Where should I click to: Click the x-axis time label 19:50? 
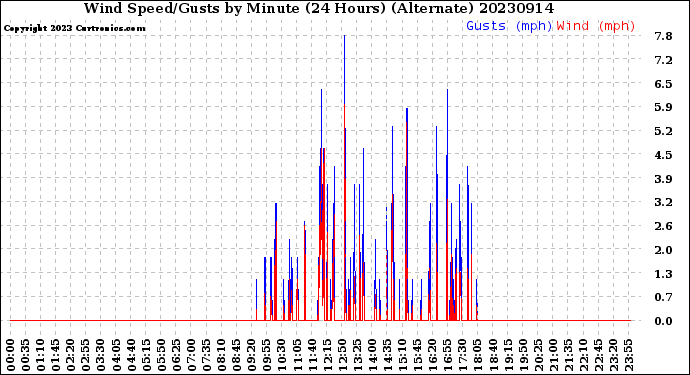click(522, 355)
